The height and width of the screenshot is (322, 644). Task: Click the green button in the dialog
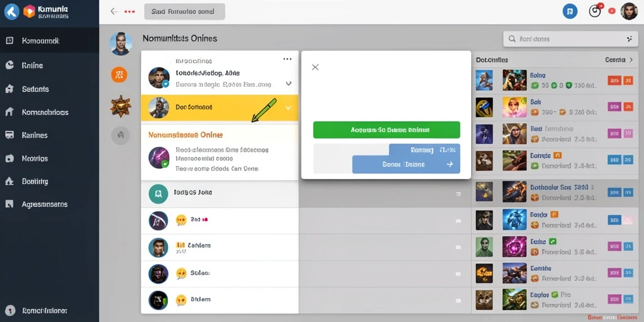click(x=387, y=130)
